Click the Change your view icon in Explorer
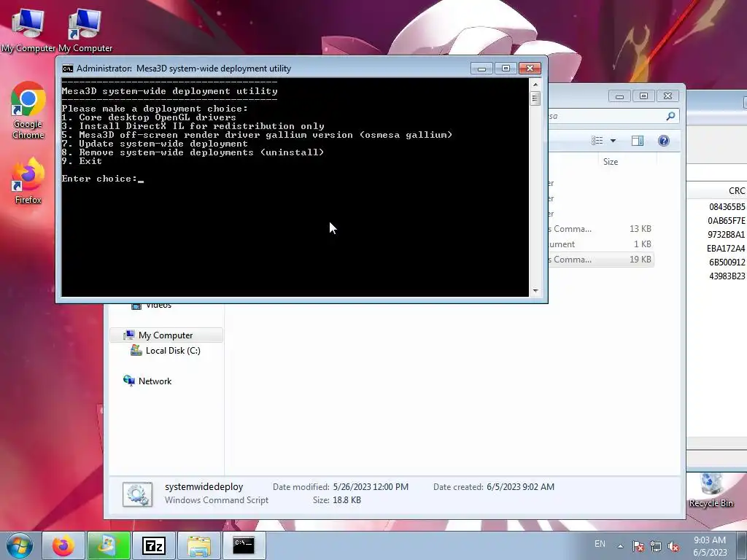This screenshot has height=560, width=747. pyautogui.click(x=597, y=141)
